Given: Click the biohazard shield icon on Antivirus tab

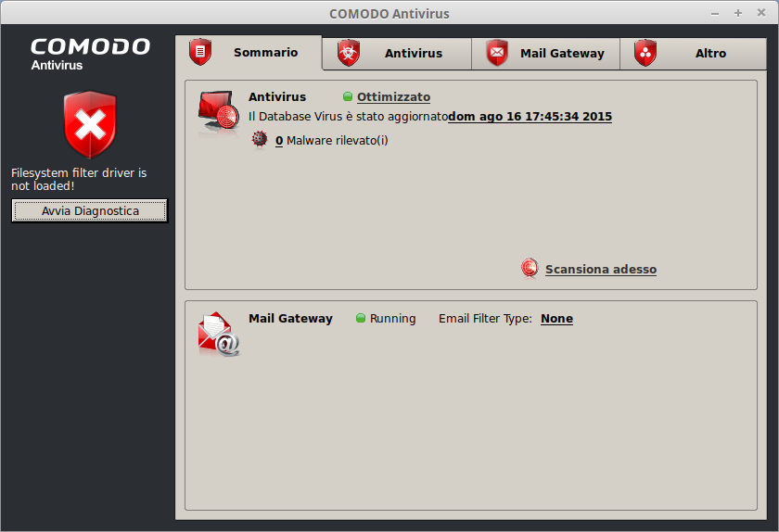Looking at the screenshot, I should (x=349, y=53).
